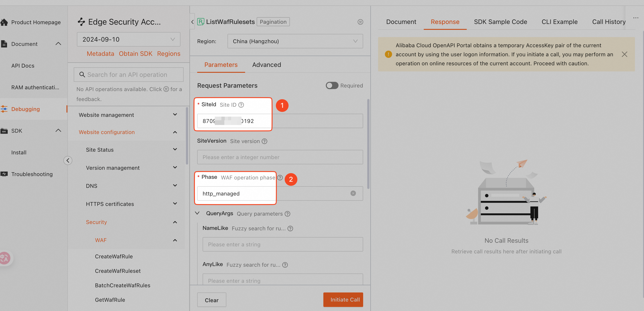Click the SiteVersion integer input field
This screenshot has height=311, width=644.
280,157
